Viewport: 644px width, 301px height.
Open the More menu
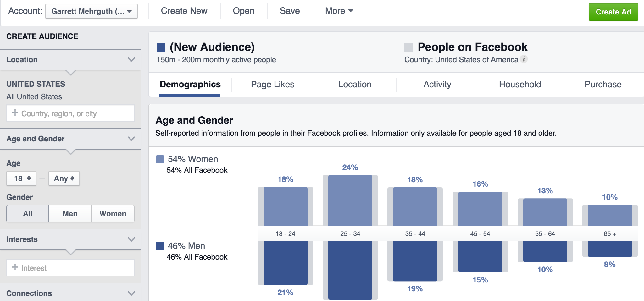339,11
